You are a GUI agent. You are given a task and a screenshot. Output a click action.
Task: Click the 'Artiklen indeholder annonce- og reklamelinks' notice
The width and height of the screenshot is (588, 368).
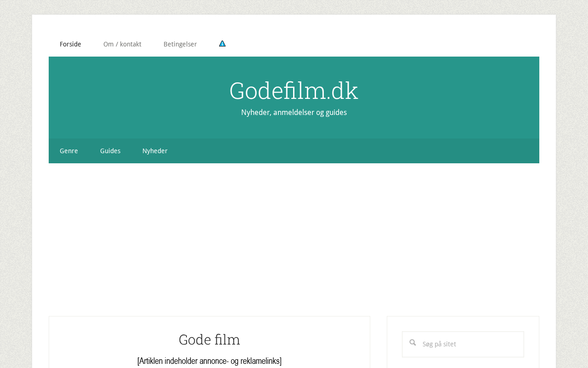[x=209, y=361]
